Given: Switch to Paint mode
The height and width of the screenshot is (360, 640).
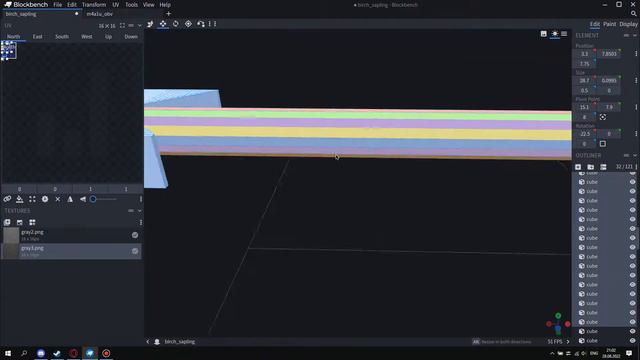Looking at the screenshot, I should tap(609, 24).
